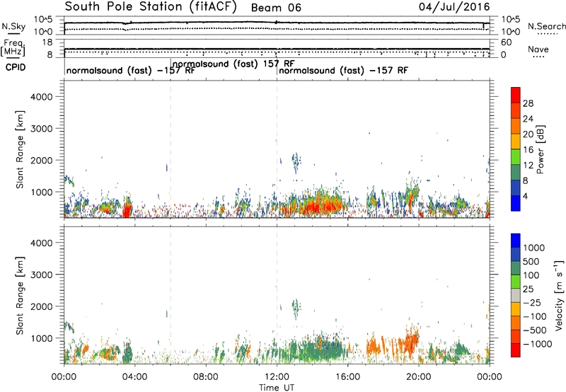Click Slant Range [km] label of velocity panel
Viewport: 566px width, 392px height.
pos(20,296)
